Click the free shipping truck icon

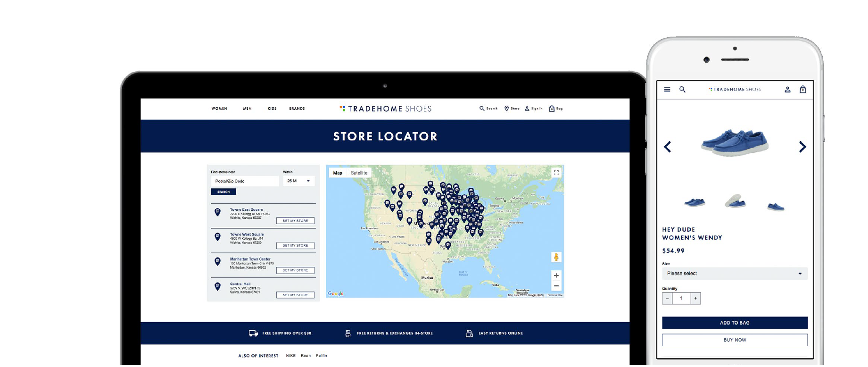pyautogui.click(x=253, y=333)
